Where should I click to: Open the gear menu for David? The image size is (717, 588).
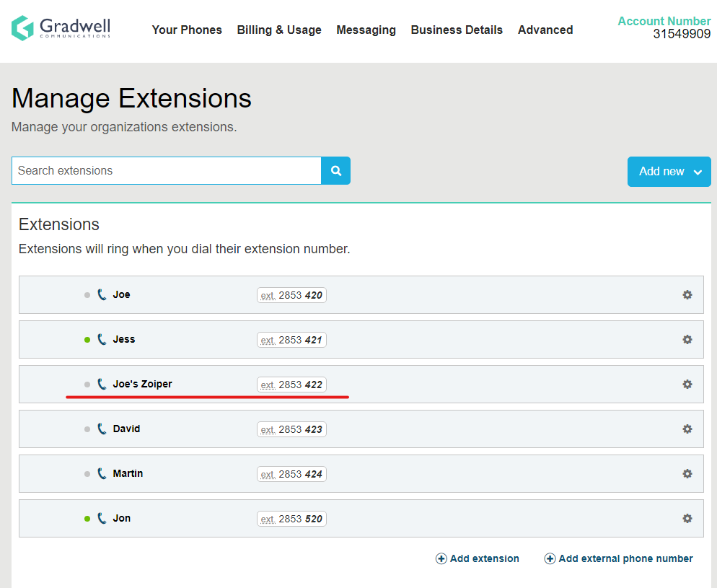[x=687, y=429]
